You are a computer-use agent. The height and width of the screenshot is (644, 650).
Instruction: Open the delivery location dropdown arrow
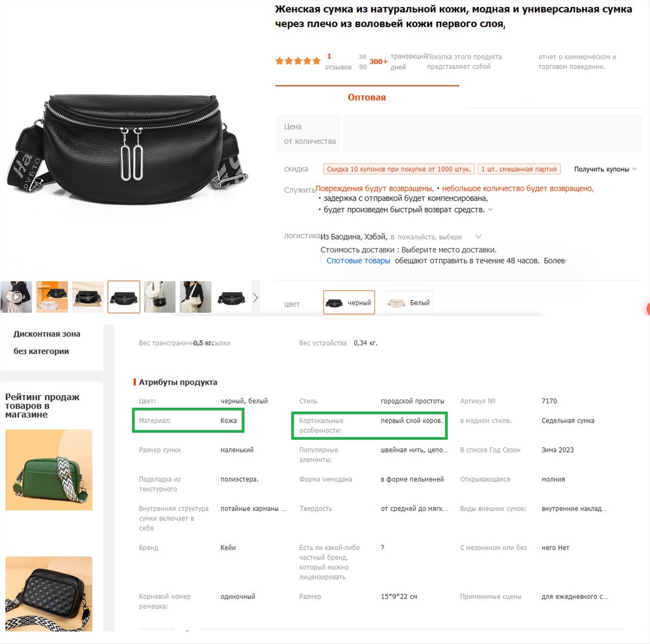pos(478,236)
